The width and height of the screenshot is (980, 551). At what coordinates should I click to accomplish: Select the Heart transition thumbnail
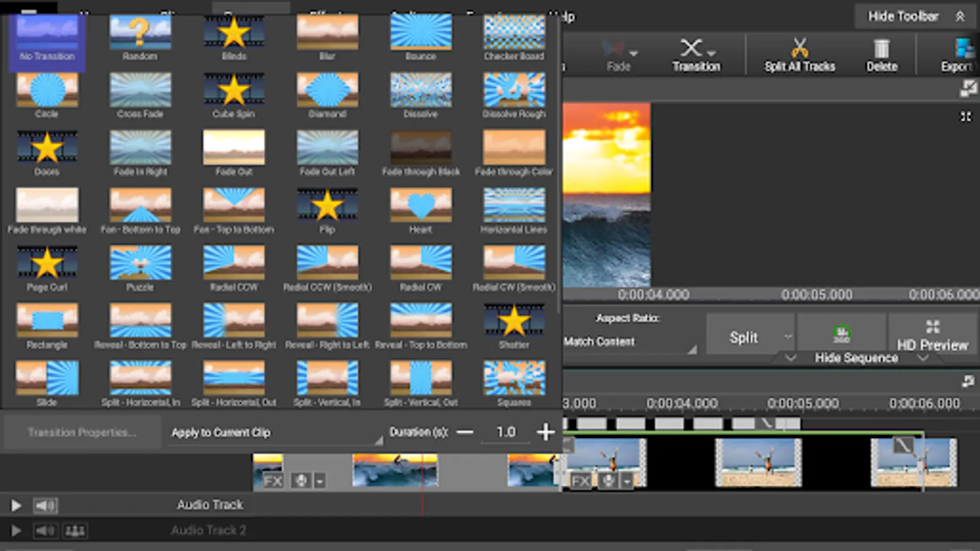click(421, 205)
